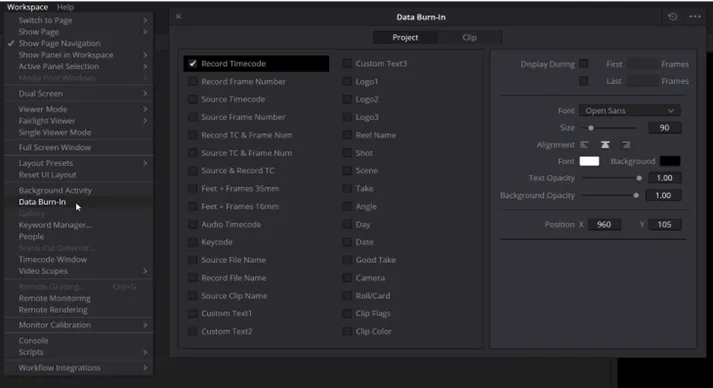Screen dimensions: 713x388
Task: Enable Source & Record TC checkbox
Action: pyautogui.click(x=192, y=171)
